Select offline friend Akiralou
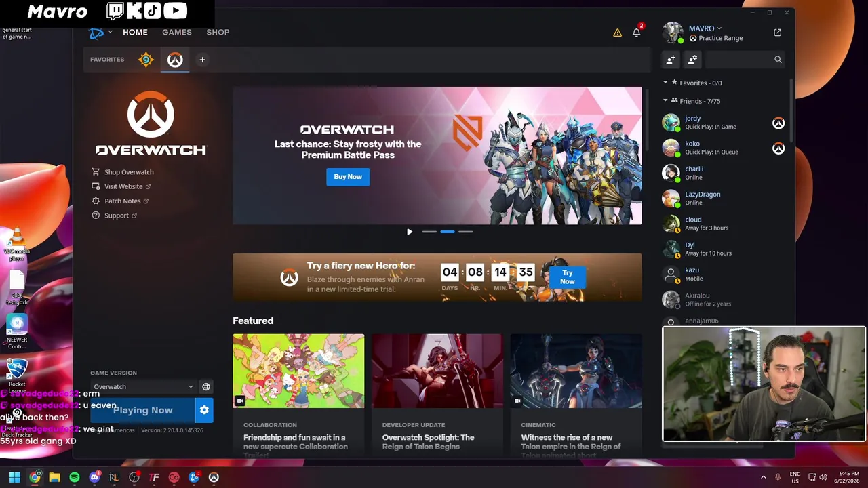 [723, 300]
